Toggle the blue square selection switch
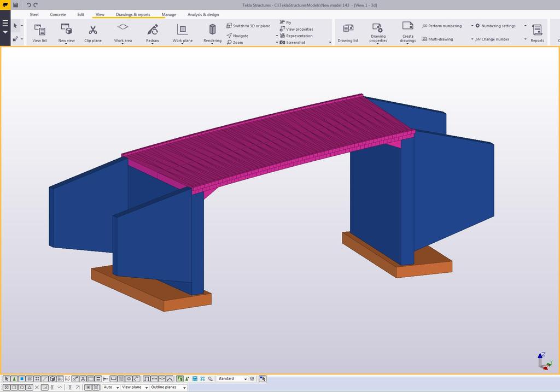The width and height of the screenshot is (560, 392). point(22,379)
